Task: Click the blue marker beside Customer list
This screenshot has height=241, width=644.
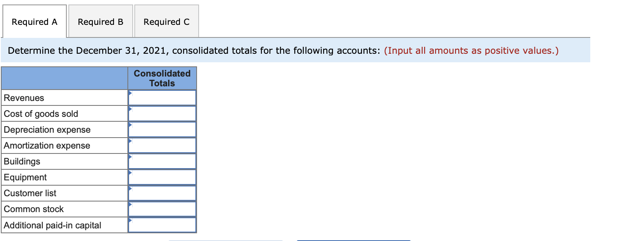Action: pos(130,188)
